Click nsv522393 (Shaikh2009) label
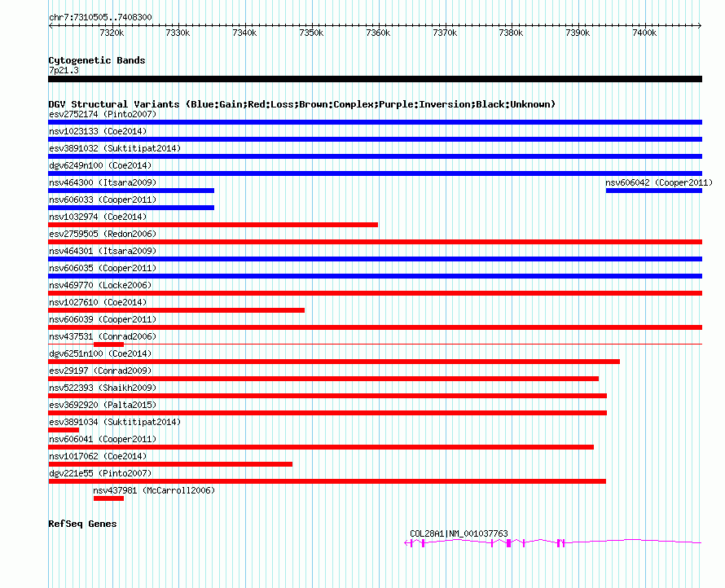 (x=103, y=388)
